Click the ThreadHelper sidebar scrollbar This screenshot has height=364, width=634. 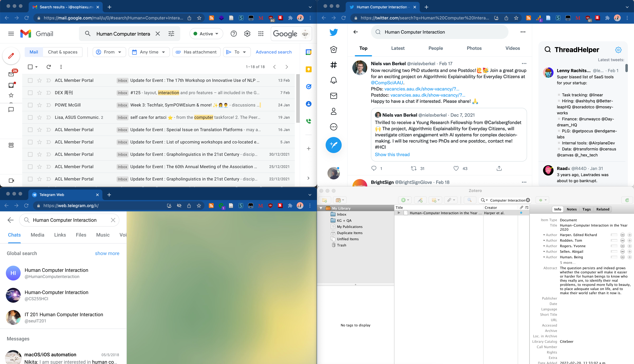[626, 68]
